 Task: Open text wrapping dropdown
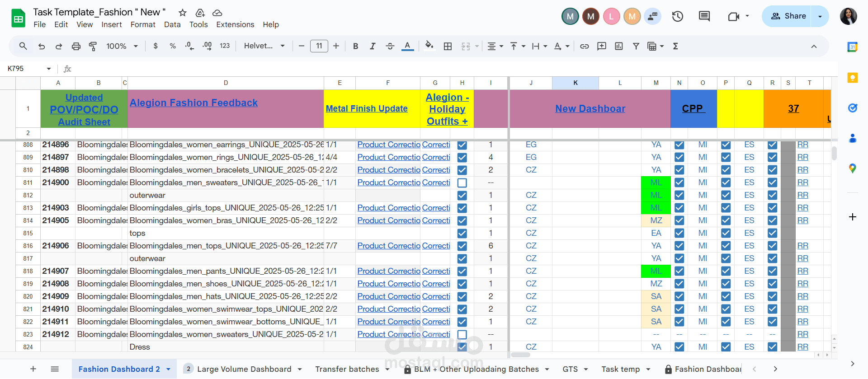540,46
